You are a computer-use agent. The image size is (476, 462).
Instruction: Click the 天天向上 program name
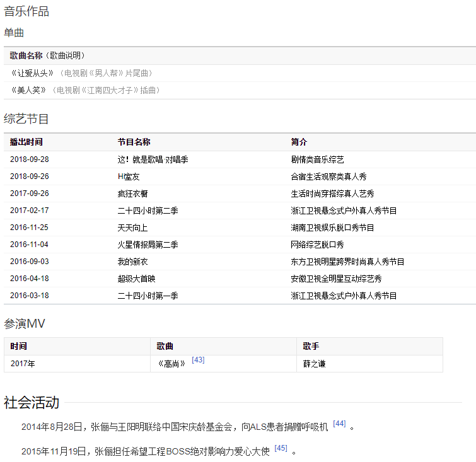tap(133, 228)
